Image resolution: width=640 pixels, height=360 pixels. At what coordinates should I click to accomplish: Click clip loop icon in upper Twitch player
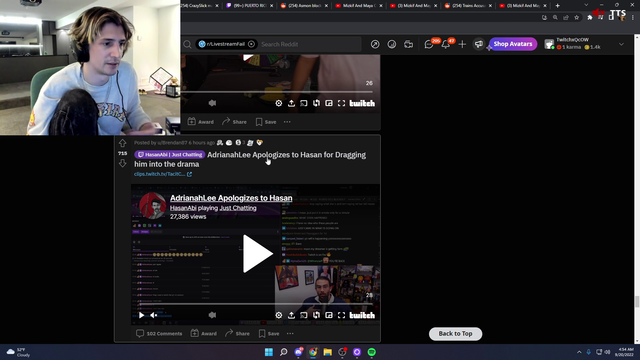(316, 103)
